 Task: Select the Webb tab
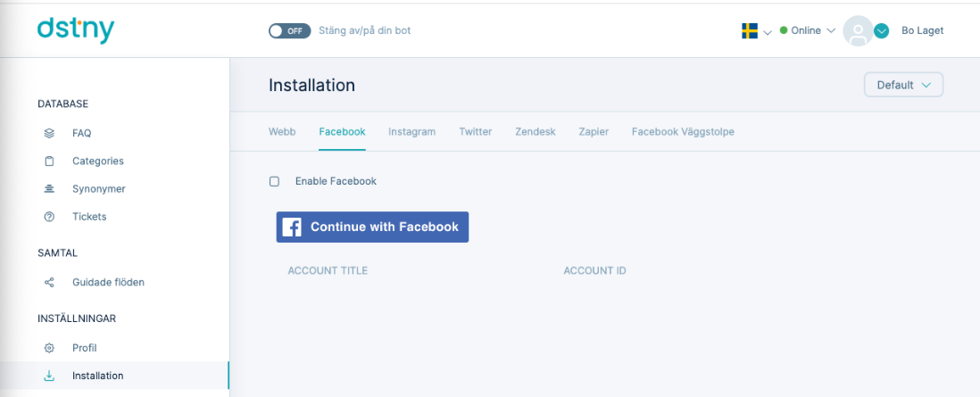tap(282, 132)
